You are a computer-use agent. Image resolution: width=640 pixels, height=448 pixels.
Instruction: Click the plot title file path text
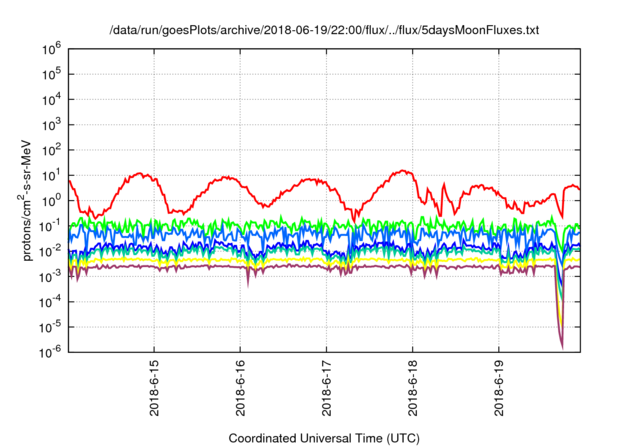tap(324, 30)
